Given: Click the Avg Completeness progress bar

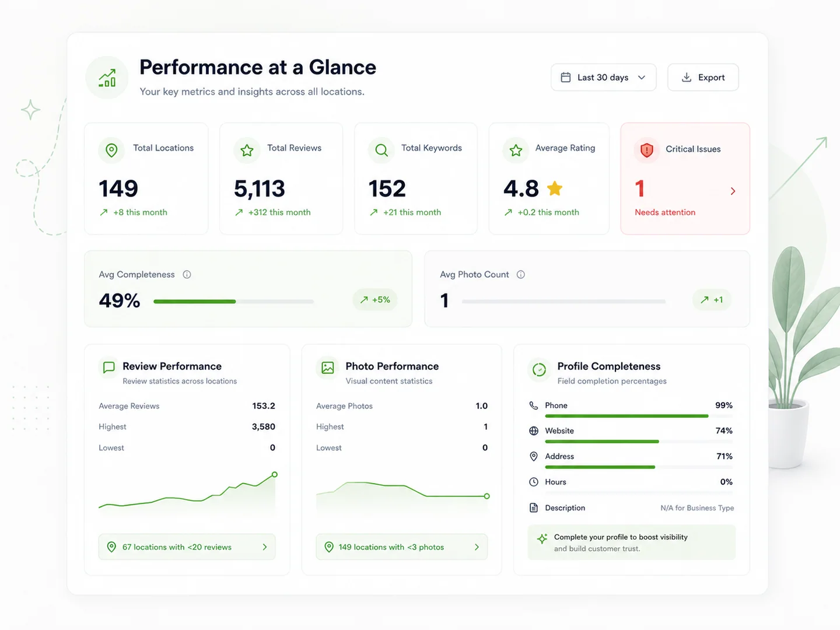Looking at the screenshot, I should pyautogui.click(x=233, y=302).
